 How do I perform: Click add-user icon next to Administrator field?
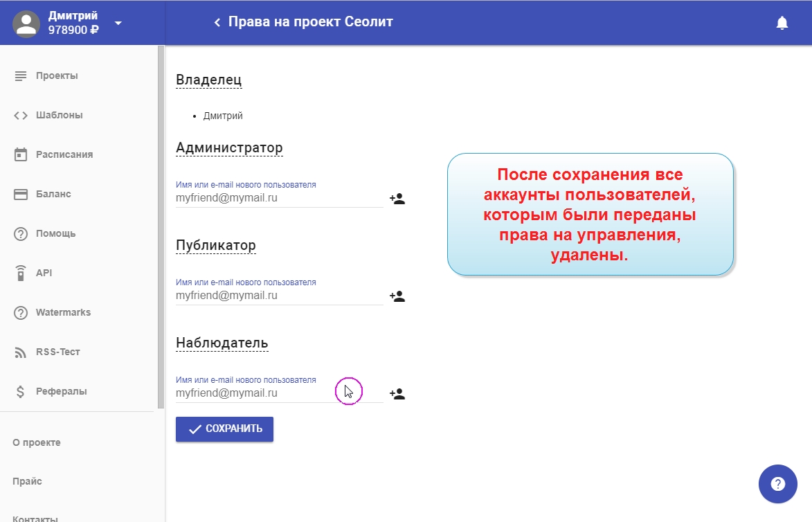[x=397, y=199]
